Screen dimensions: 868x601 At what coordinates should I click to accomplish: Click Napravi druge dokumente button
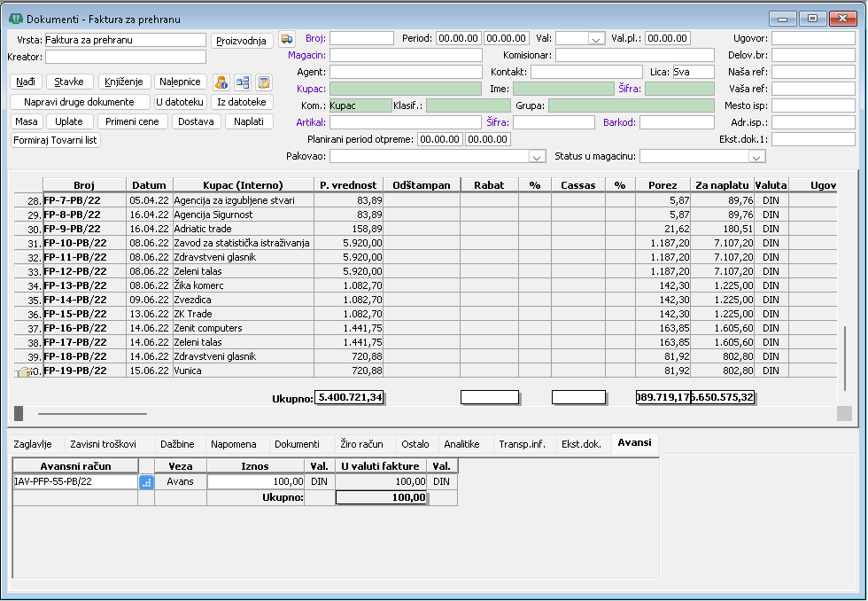(79, 102)
